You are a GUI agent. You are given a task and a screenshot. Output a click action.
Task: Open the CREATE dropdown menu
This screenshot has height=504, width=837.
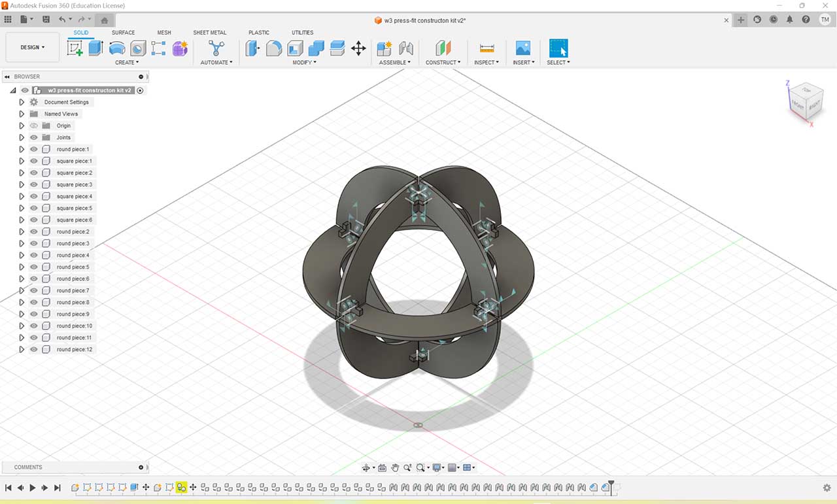point(127,63)
